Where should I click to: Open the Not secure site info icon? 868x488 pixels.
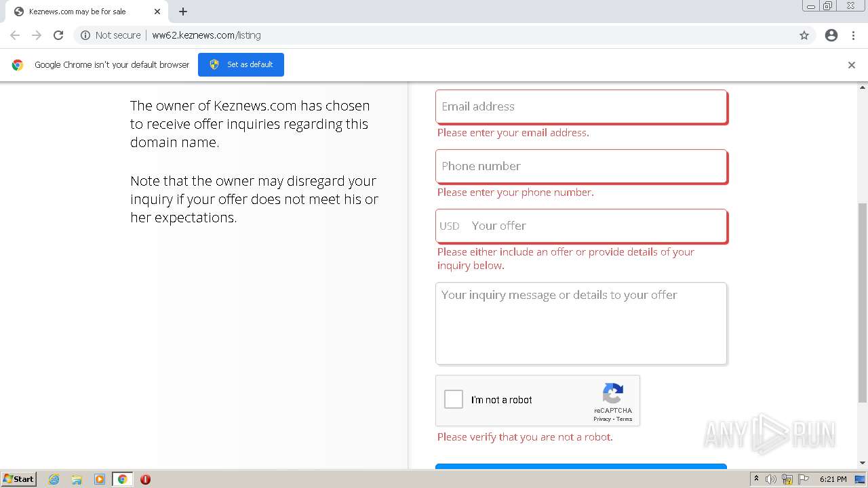point(85,35)
